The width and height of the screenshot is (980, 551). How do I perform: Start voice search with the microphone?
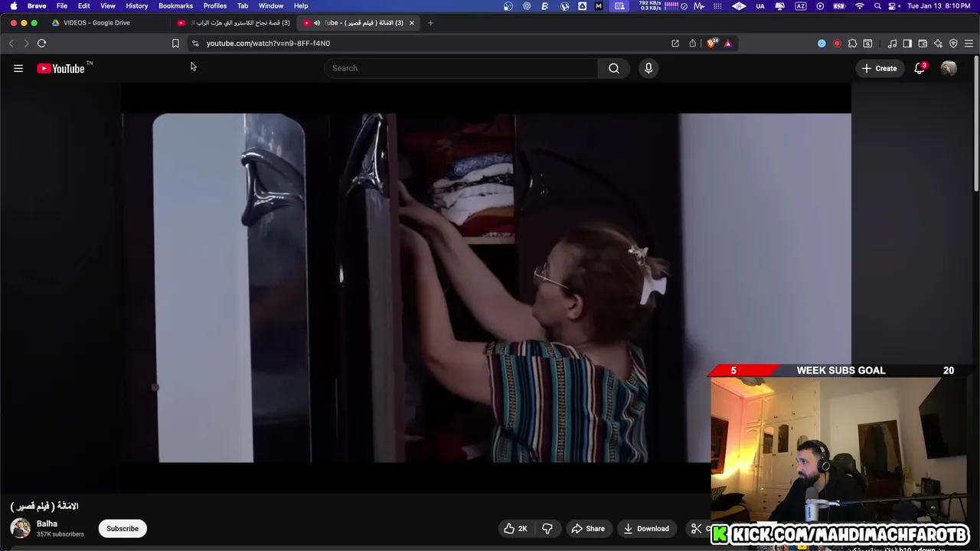pyautogui.click(x=648, y=68)
